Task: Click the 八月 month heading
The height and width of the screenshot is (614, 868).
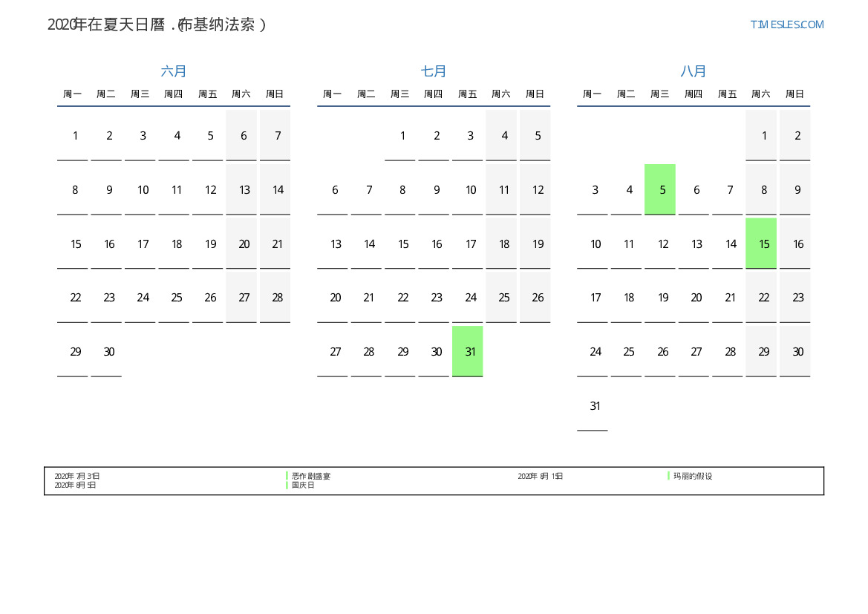Action: pyautogui.click(x=694, y=71)
